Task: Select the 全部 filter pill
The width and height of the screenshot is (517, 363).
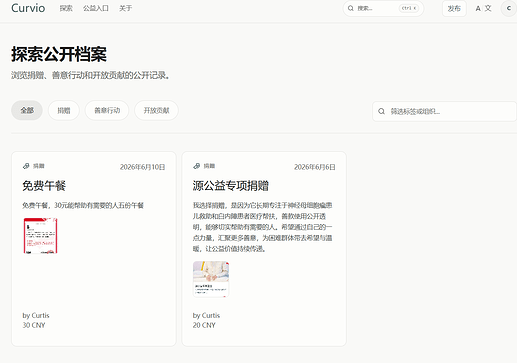Action: pos(27,110)
